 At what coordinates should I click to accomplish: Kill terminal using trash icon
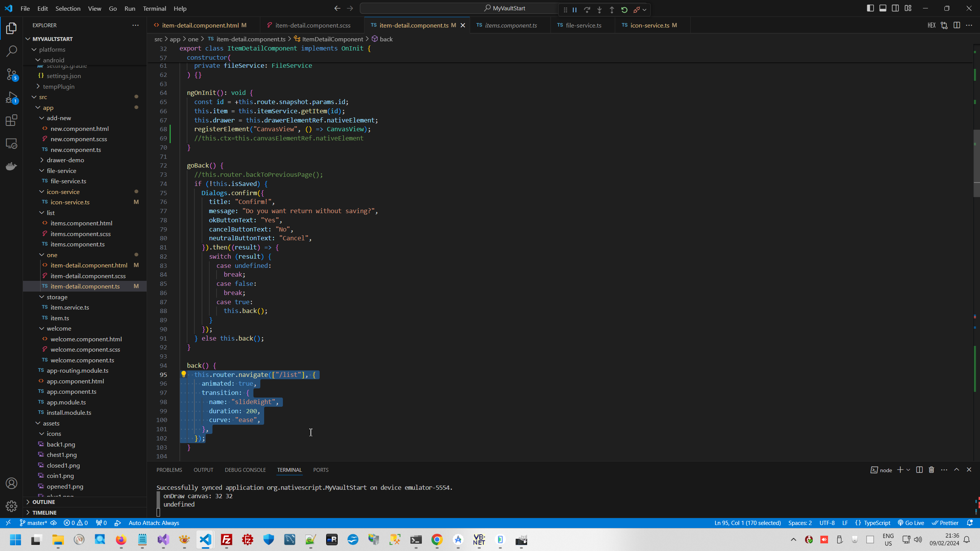[x=931, y=470]
